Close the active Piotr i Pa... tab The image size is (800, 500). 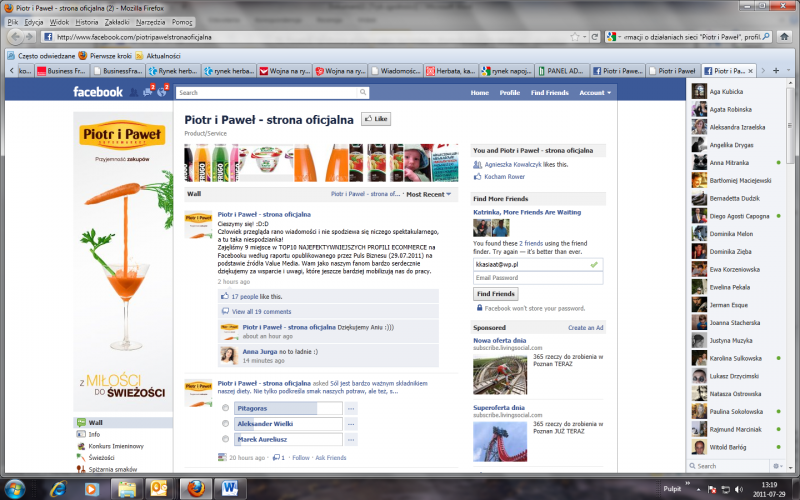[x=750, y=71]
